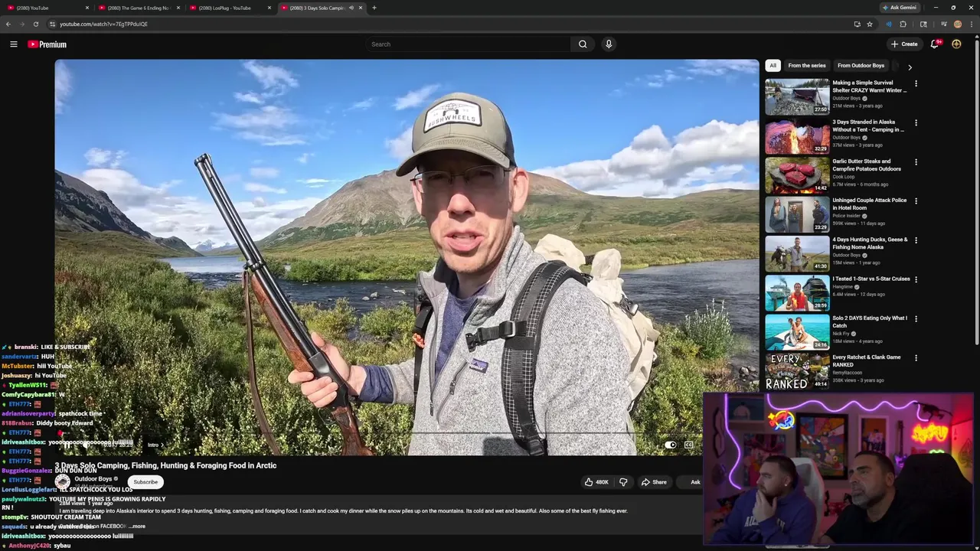This screenshot has height=551, width=980.
Task: Expand the description with ...more
Action: (x=137, y=527)
